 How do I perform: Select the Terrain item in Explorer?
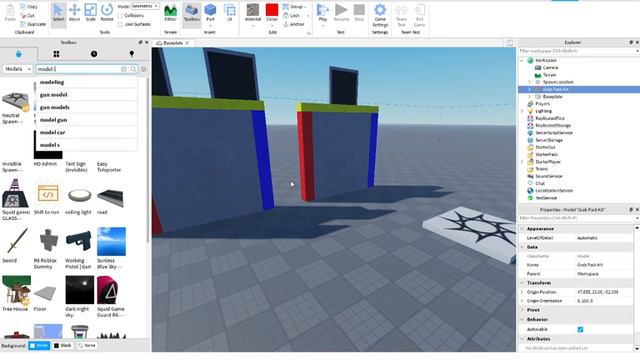pyautogui.click(x=549, y=75)
